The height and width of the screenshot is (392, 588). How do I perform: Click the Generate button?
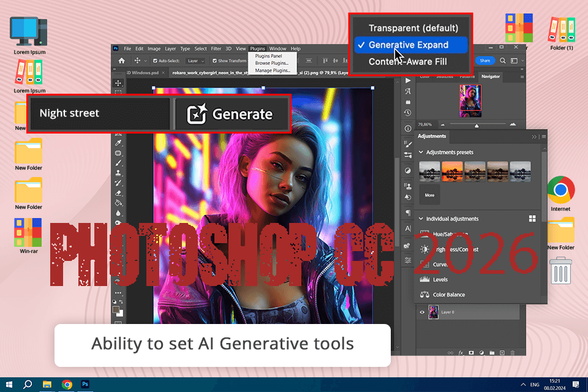click(x=231, y=114)
